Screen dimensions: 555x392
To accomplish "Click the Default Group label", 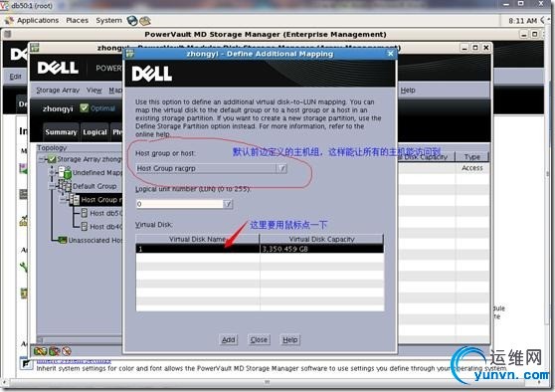I will [94, 186].
